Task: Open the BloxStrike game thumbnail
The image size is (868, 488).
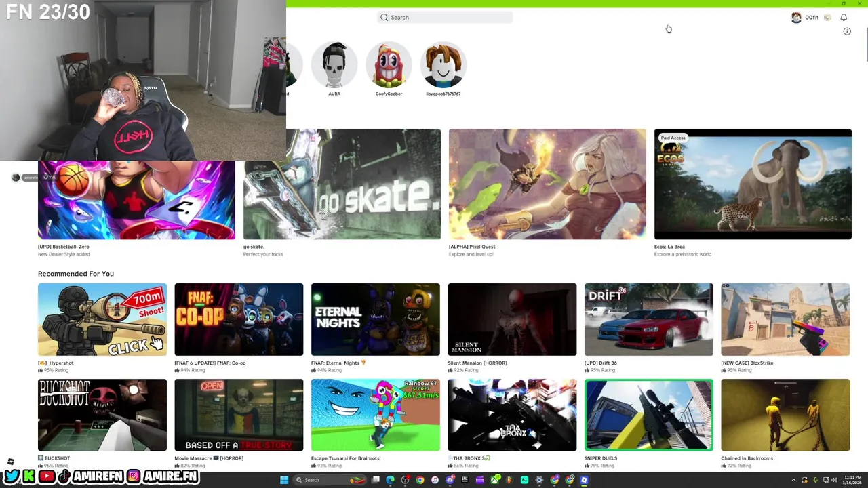Action: pos(785,319)
